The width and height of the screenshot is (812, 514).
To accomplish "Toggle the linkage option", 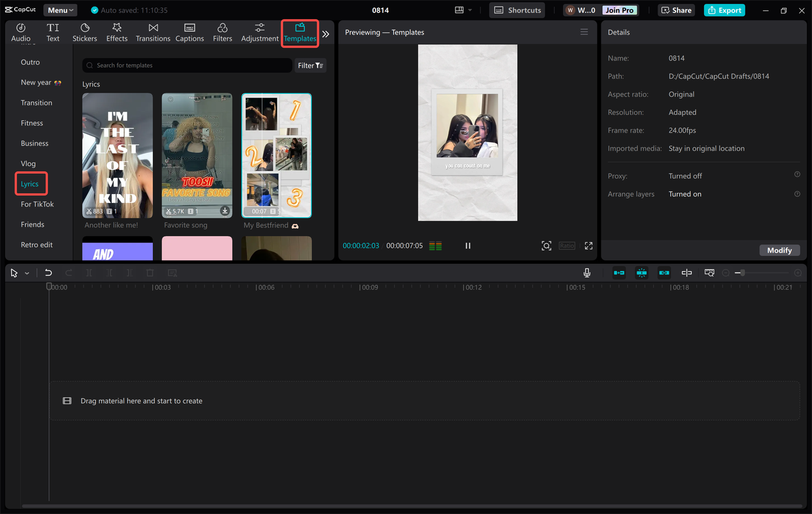I will pos(664,273).
